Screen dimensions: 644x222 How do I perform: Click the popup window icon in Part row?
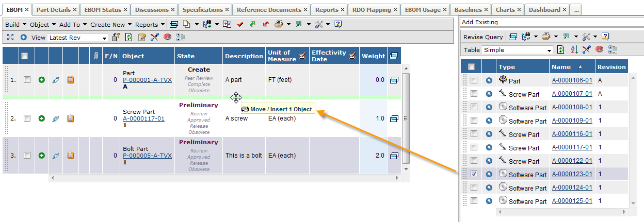[x=394, y=80]
